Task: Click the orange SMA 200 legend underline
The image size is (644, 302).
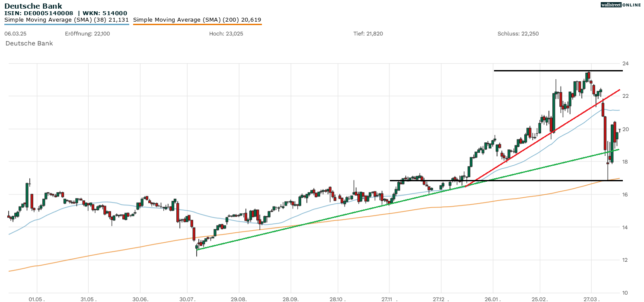Action: click(x=197, y=24)
